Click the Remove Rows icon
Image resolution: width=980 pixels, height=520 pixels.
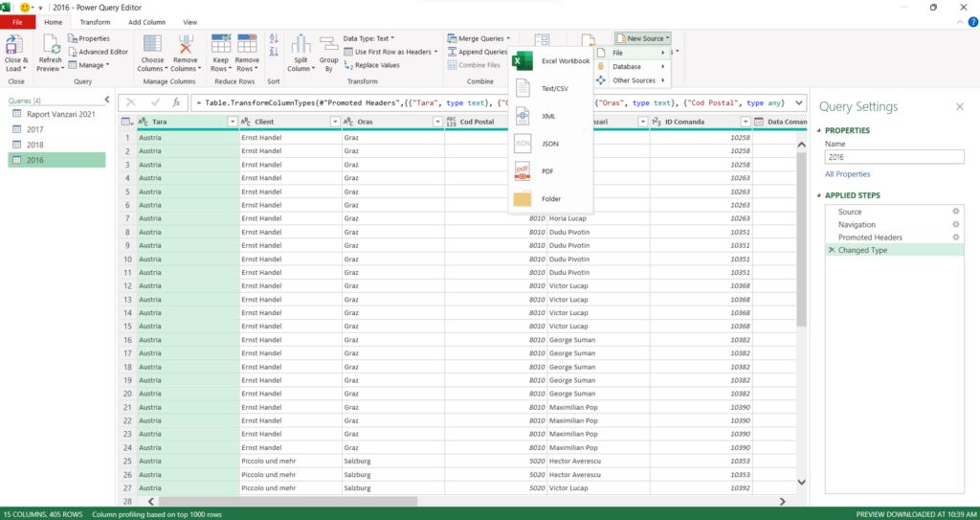click(247, 44)
